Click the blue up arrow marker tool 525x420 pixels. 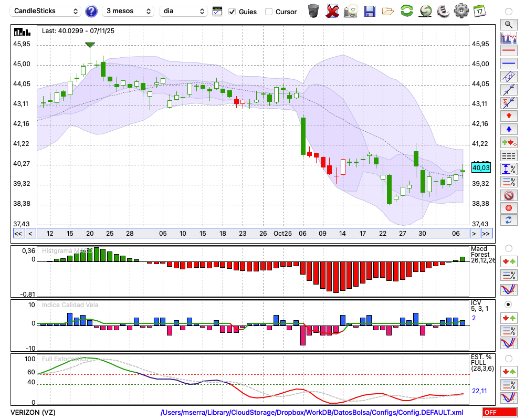[x=508, y=129]
